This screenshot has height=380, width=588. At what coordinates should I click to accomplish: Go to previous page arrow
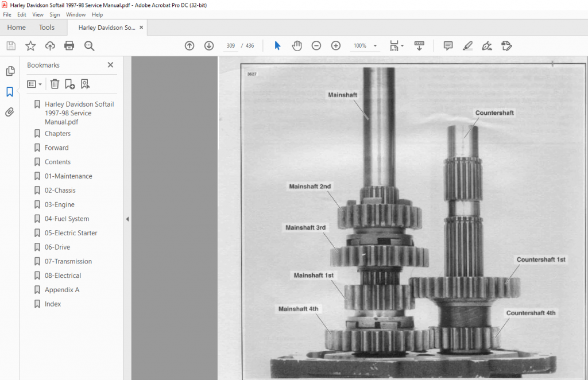(189, 46)
